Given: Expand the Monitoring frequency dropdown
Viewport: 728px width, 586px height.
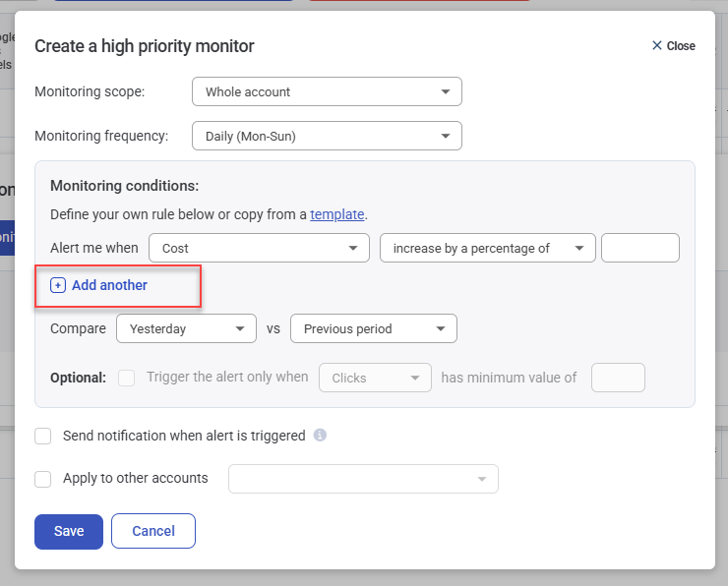Looking at the screenshot, I should pos(327,136).
